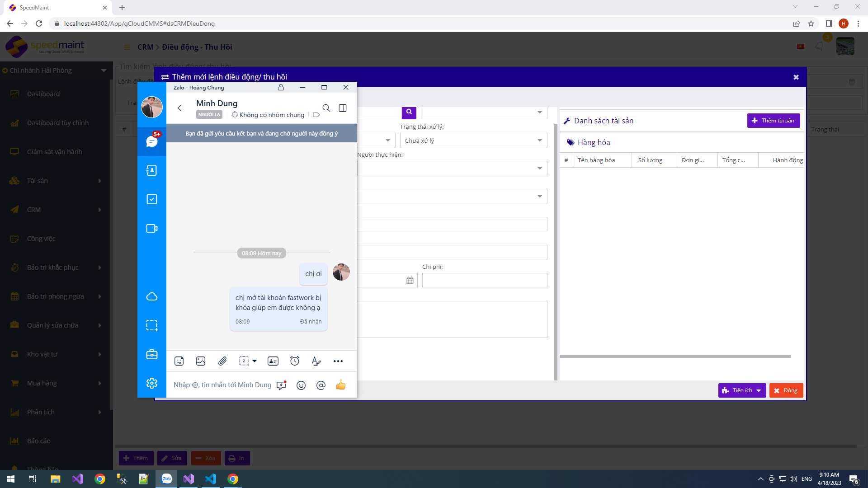The image size is (868, 488).
Task: Open Báo cáo sidebar item
Action: tap(39, 441)
